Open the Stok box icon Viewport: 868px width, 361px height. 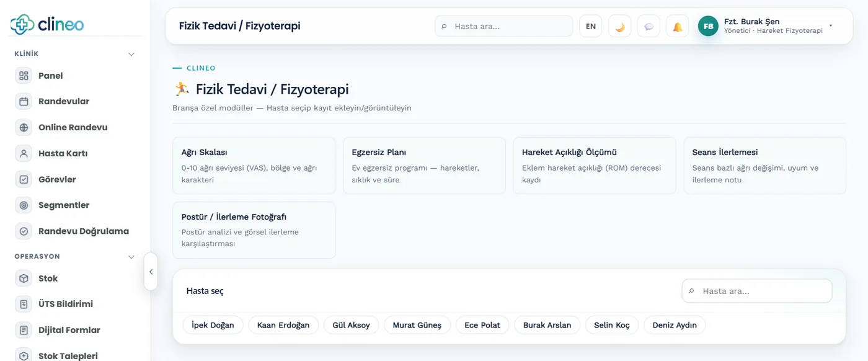24,279
